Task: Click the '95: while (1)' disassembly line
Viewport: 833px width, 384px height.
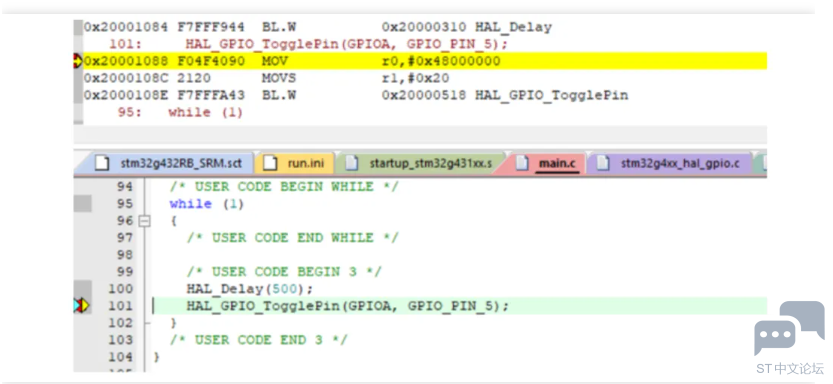Action: point(180,113)
